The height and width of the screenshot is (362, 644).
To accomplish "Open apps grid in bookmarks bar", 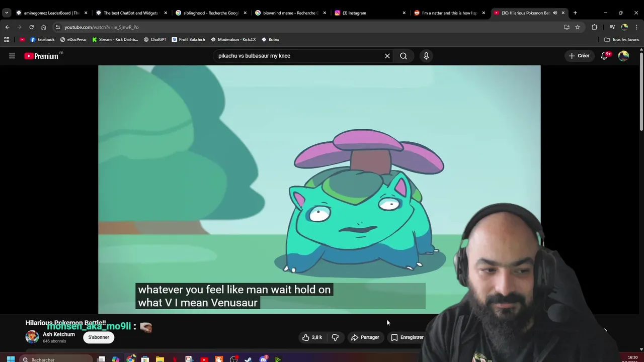I will pos(7,39).
